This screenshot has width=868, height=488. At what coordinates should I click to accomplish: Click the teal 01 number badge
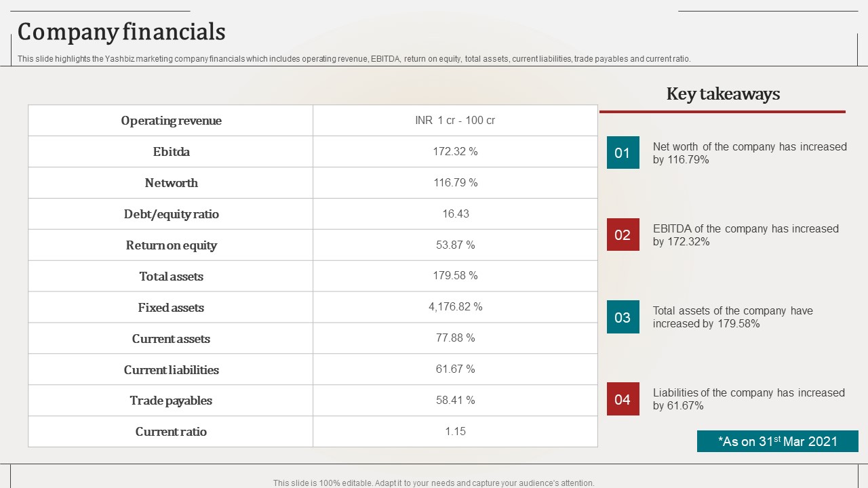[623, 152]
